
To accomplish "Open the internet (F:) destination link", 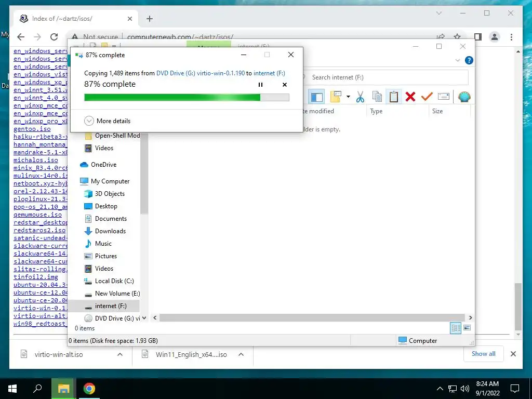I will (269, 73).
